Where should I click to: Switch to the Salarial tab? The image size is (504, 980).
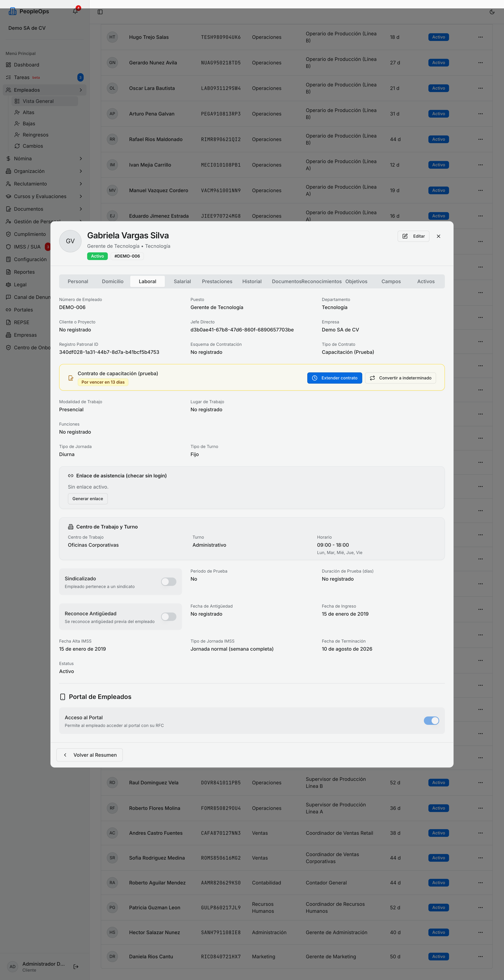point(182,282)
